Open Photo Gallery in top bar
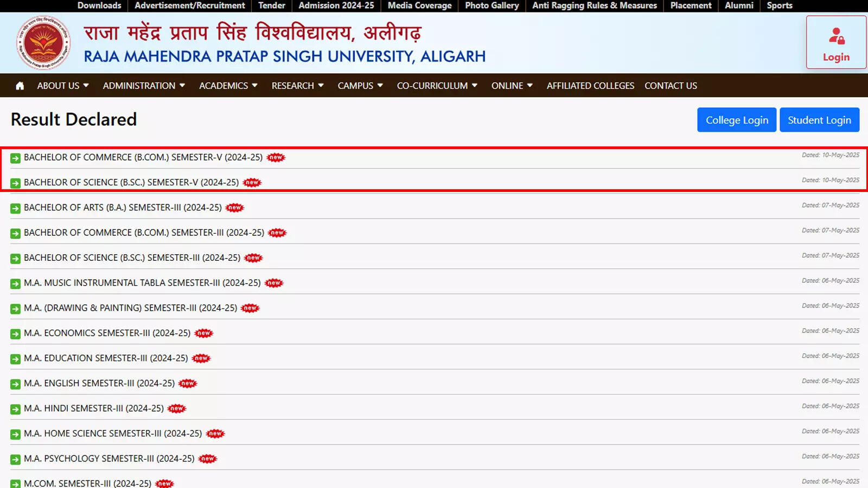Image resolution: width=868 pixels, height=488 pixels. tap(492, 5)
